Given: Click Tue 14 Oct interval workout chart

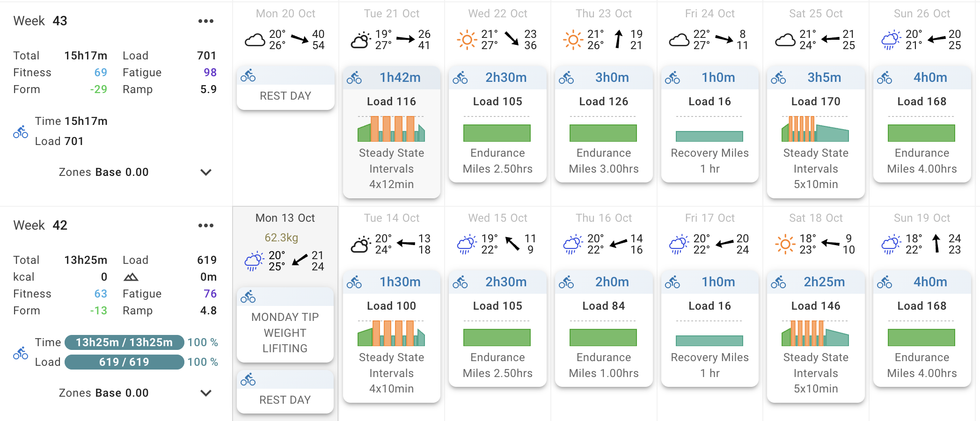Looking at the screenshot, I should tap(391, 333).
